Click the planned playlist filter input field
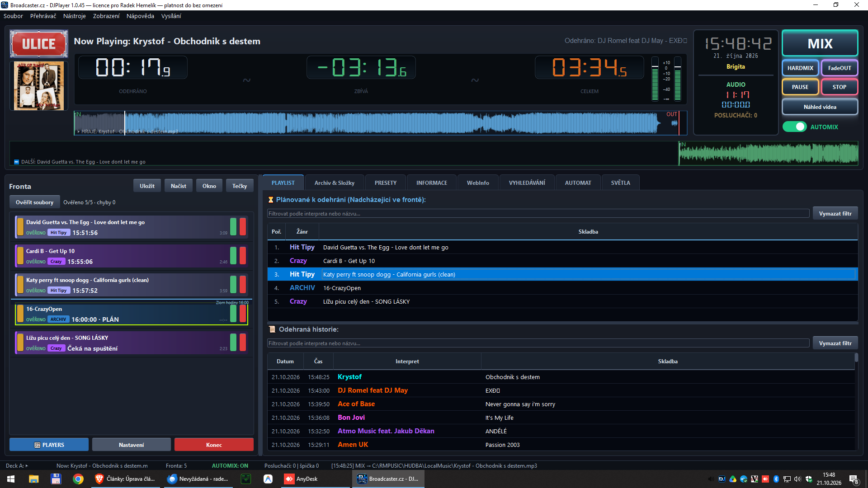Viewport: 868px width, 488px height. pyautogui.click(x=538, y=214)
